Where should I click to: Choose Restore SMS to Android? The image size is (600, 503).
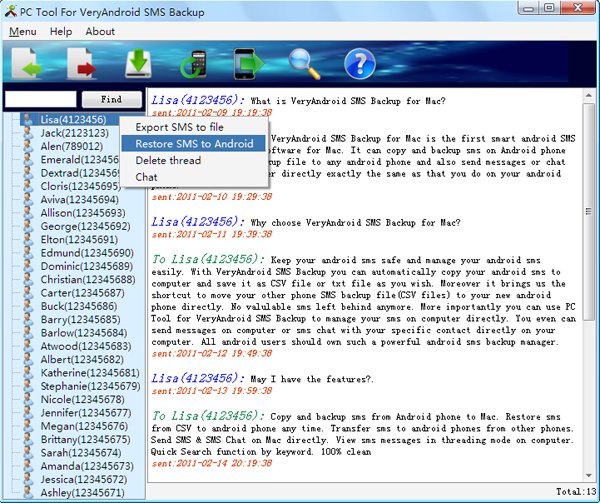[194, 143]
